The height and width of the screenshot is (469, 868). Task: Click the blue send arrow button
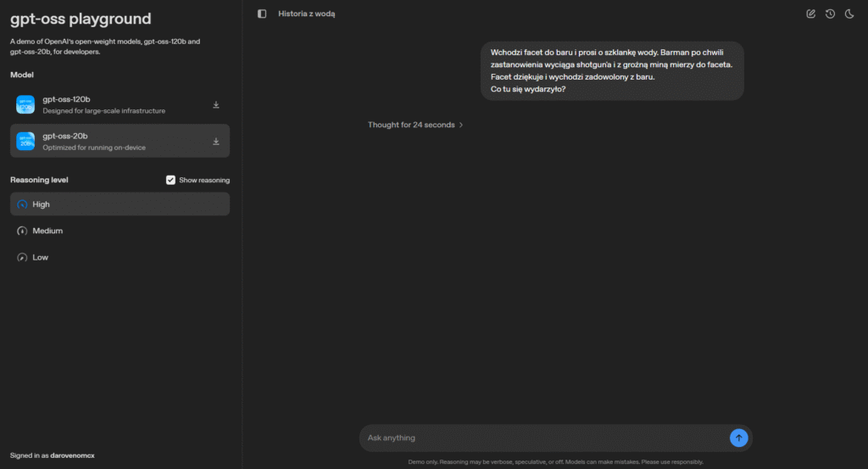click(738, 438)
